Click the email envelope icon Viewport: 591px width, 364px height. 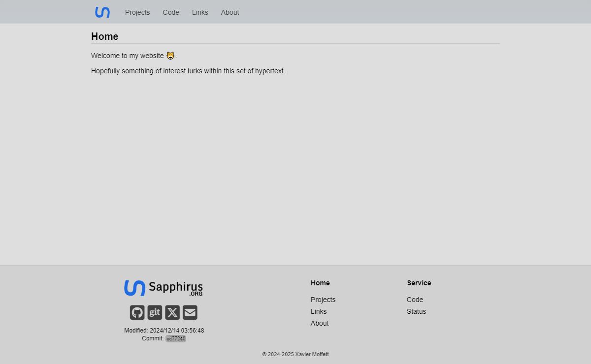pyautogui.click(x=190, y=312)
